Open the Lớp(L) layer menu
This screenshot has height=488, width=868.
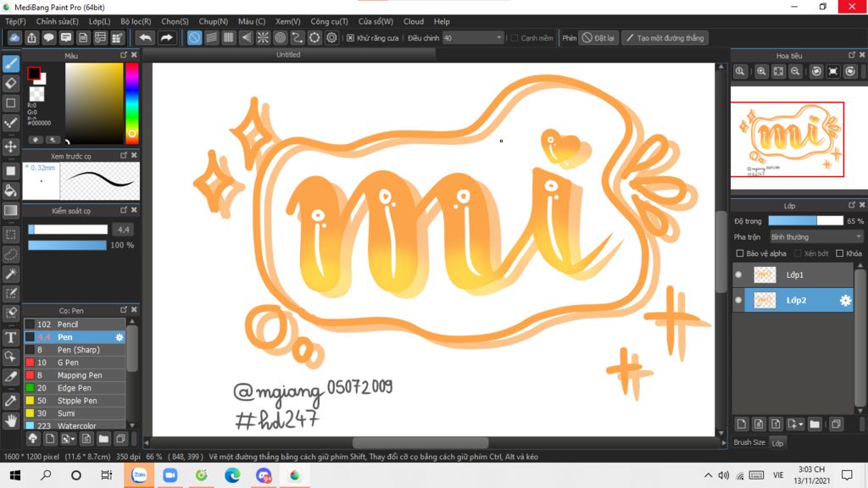100,21
